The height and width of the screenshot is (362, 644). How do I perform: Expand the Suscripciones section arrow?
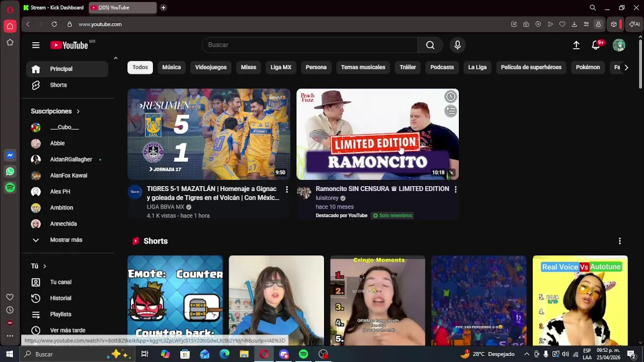tap(78, 111)
